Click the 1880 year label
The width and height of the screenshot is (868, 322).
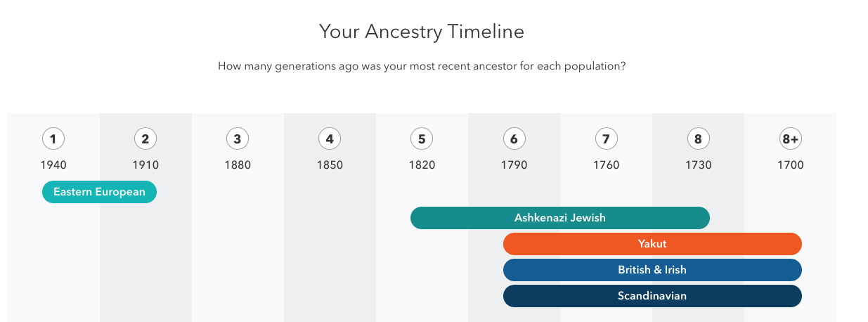click(238, 165)
